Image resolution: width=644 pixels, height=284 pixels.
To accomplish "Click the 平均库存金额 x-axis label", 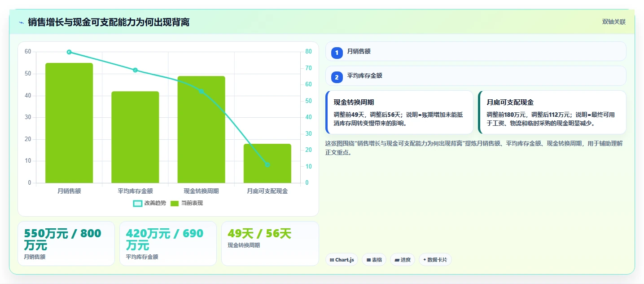I will click(135, 191).
